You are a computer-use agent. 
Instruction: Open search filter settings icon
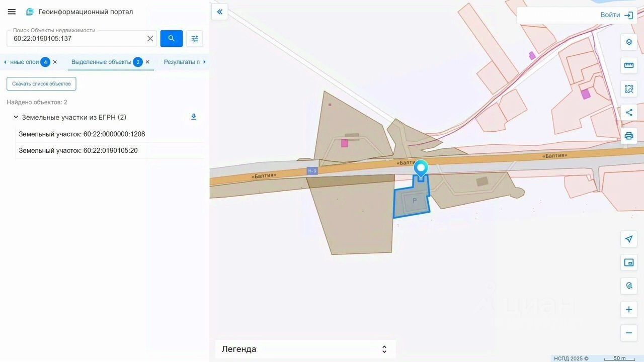pyautogui.click(x=195, y=38)
